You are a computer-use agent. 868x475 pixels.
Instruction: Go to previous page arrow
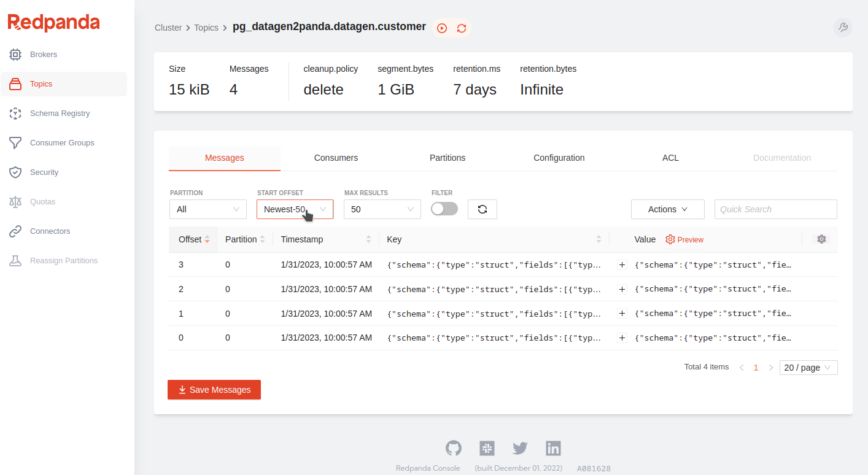(742, 368)
